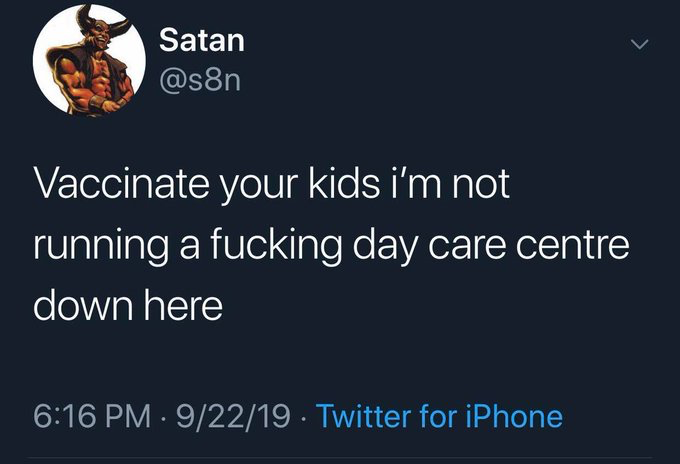Open the "Twitter for iPhone" source link
This screenshot has width=680, height=464.
(x=439, y=415)
